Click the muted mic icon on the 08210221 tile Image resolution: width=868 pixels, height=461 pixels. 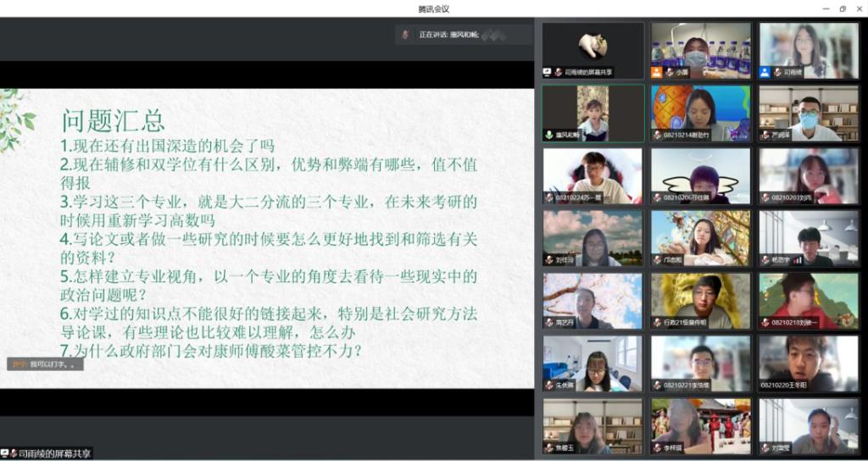point(657,386)
